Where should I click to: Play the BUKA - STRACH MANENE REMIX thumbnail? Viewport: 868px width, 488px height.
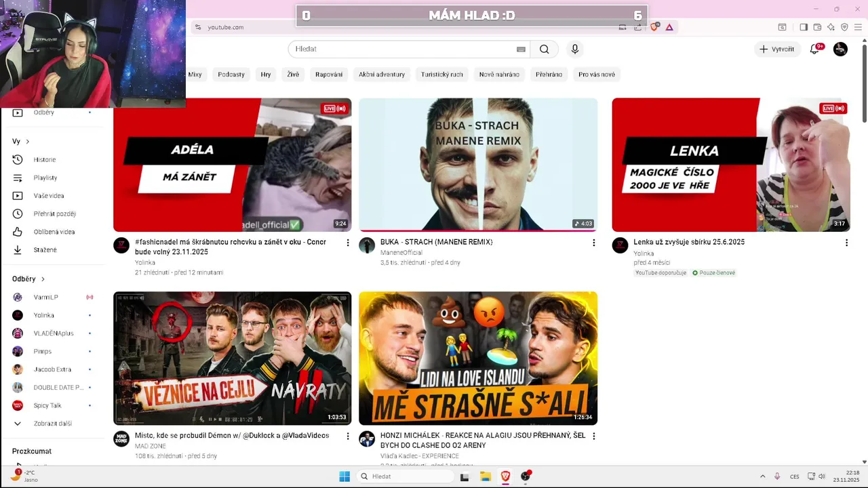pos(478,165)
